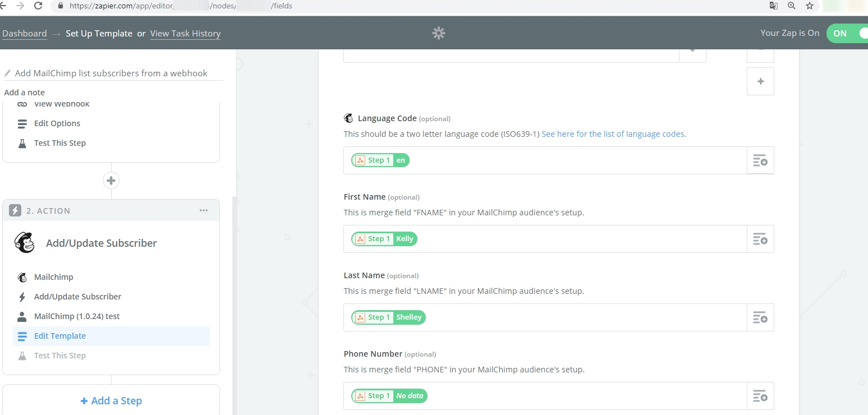Click the Add/Update Subscriber heading
Image resolution: width=868 pixels, height=415 pixels.
(x=102, y=243)
